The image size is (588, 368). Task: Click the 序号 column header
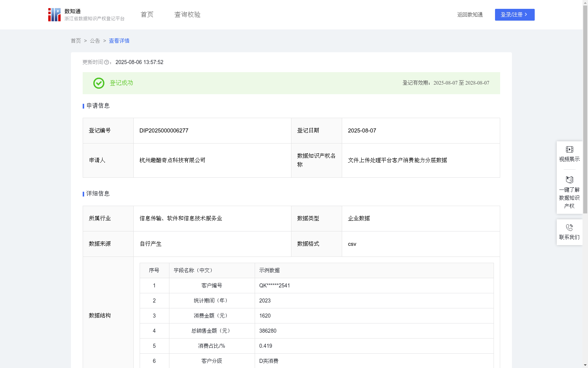(x=154, y=270)
